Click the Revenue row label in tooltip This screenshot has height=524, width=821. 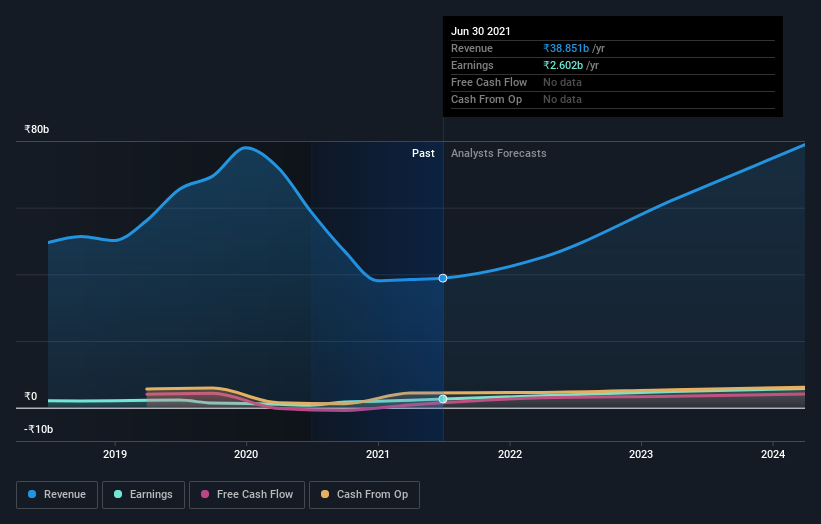tap(472, 48)
